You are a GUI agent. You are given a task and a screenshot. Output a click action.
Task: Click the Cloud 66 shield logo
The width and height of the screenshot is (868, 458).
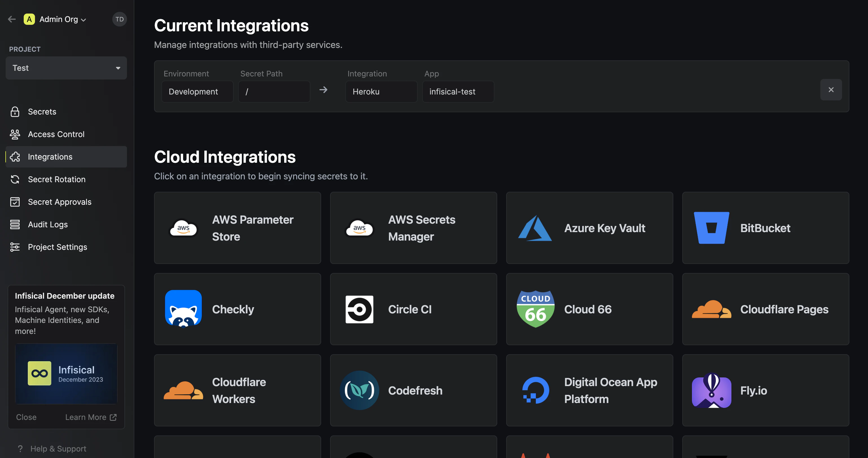pos(535,309)
